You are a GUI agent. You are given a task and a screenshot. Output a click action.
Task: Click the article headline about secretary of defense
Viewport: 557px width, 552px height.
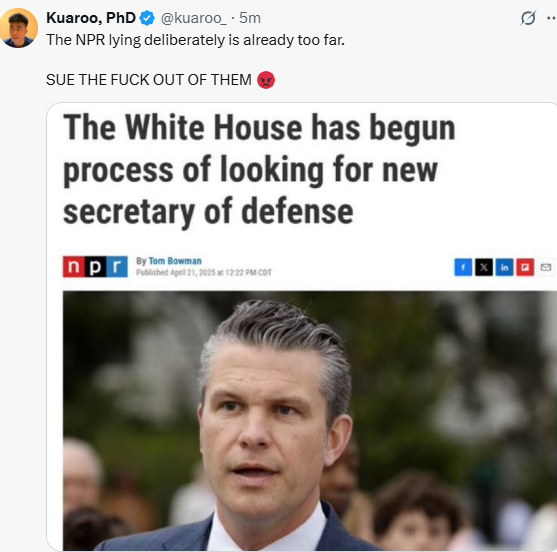click(x=259, y=169)
